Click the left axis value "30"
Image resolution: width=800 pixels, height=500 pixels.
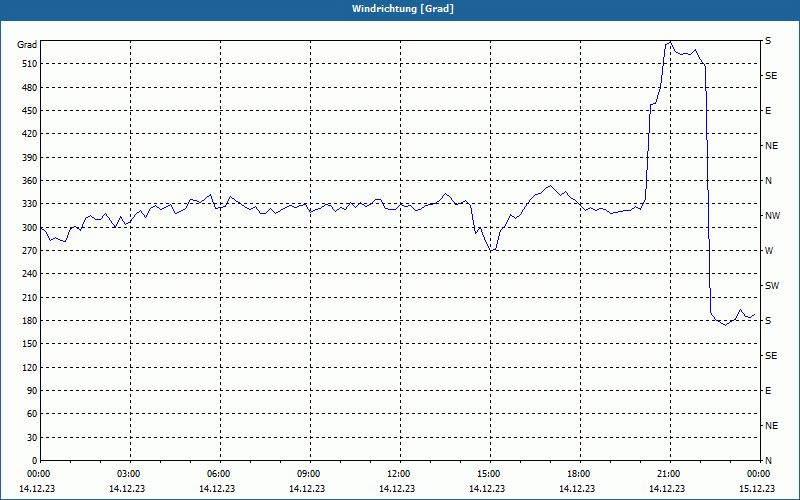pyautogui.click(x=32, y=437)
